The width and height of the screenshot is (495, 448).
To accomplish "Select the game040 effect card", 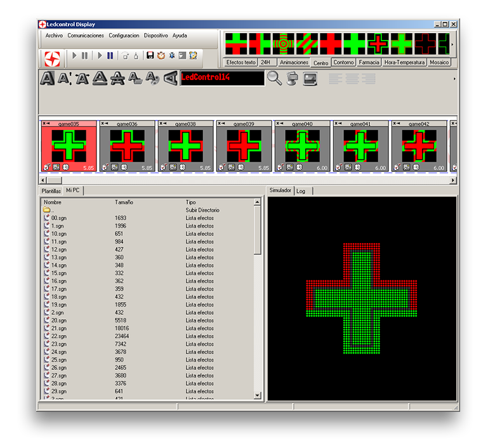I will [x=303, y=146].
